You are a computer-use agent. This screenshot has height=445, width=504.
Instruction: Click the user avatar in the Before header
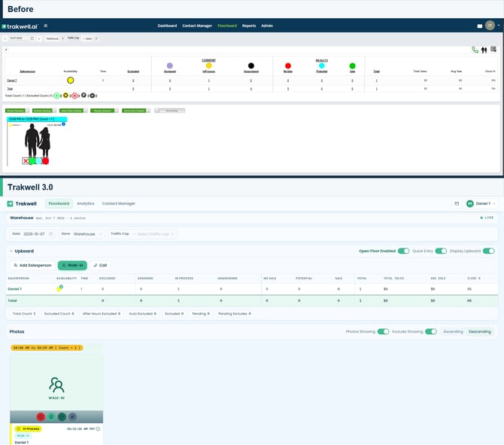click(x=490, y=26)
